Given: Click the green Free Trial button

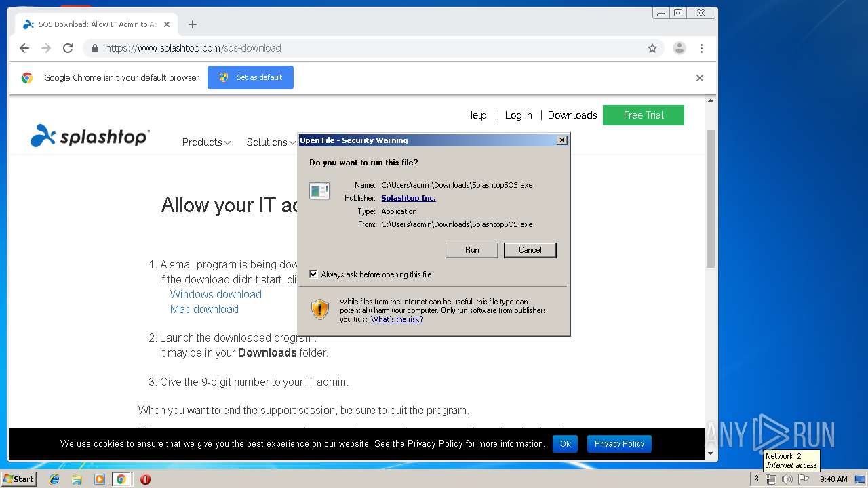Looking at the screenshot, I should click(x=644, y=115).
